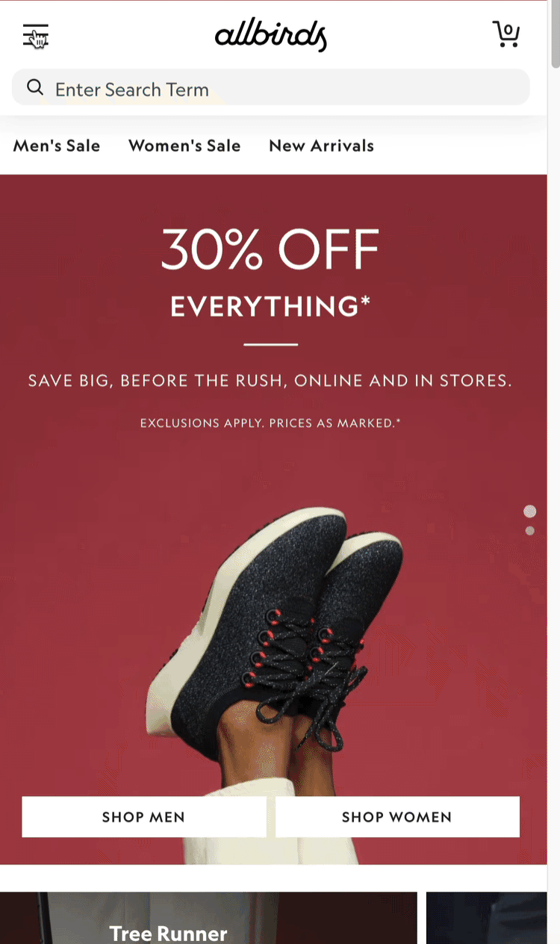The image size is (560, 944).
Task: Select the first carousel slide dot
Action: pyautogui.click(x=530, y=512)
